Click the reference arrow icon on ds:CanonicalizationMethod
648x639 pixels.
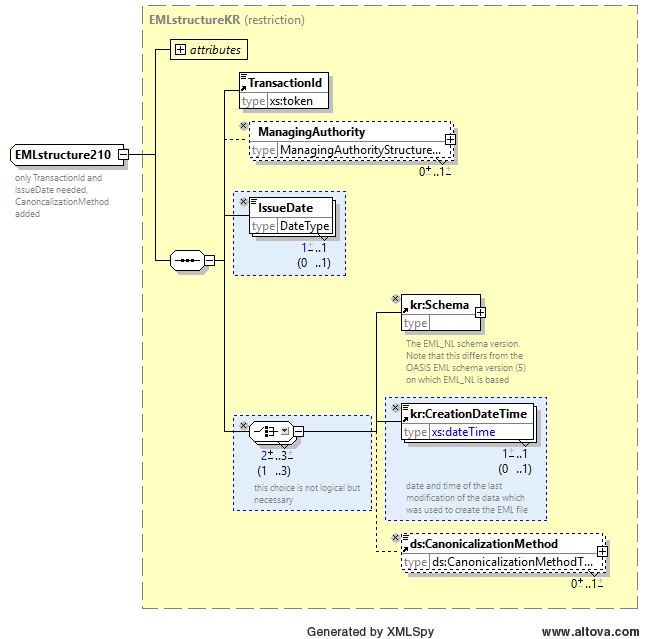(x=405, y=549)
